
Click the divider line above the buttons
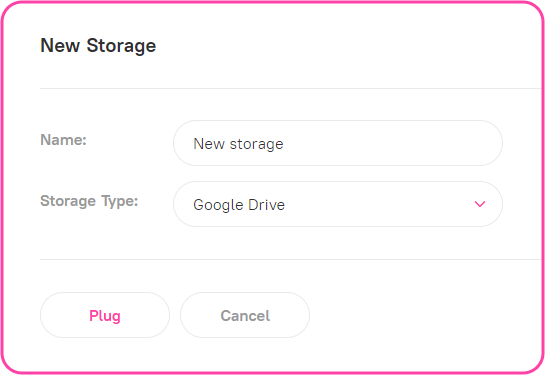[291, 259]
